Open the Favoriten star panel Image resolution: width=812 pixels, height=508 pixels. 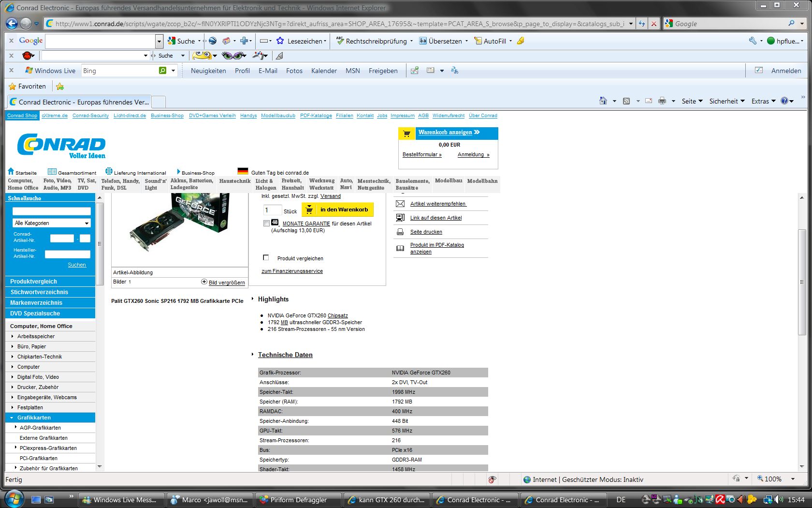[x=28, y=86]
